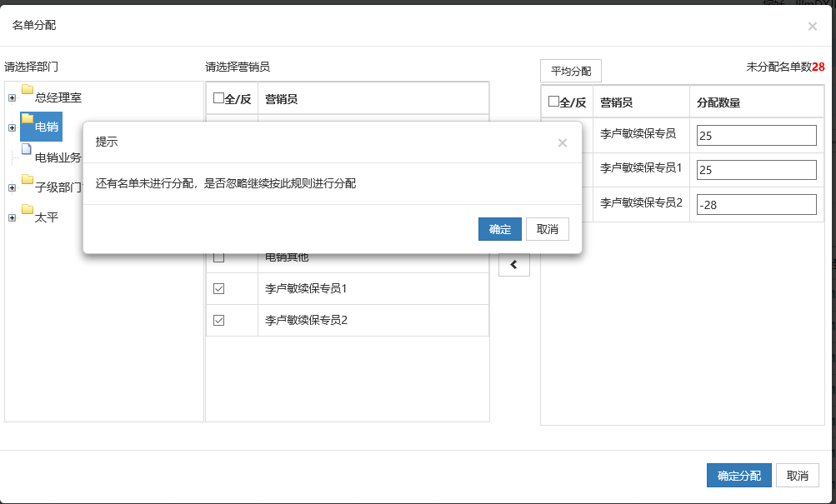
Task: Expand the 电销 department node
Action: [12, 127]
